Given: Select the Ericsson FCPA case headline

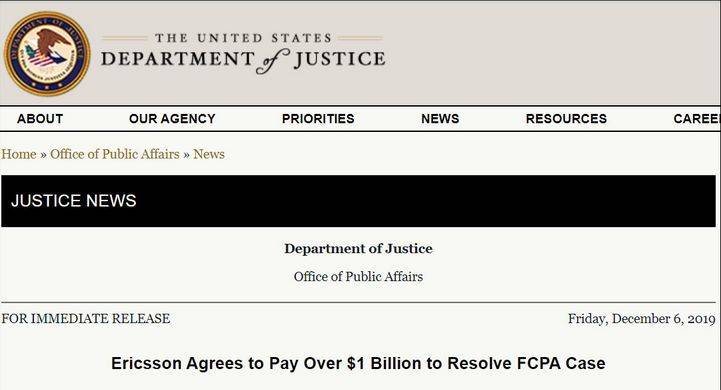Looking at the screenshot, I should (x=358, y=363).
